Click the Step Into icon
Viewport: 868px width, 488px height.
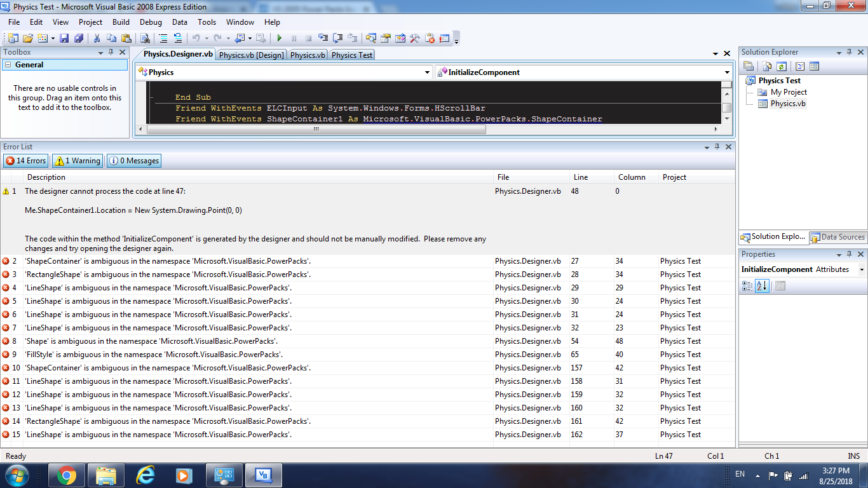coord(323,38)
